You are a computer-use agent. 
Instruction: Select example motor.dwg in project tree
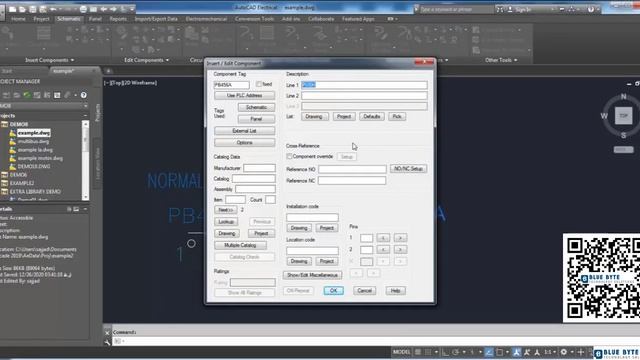tap(40, 158)
